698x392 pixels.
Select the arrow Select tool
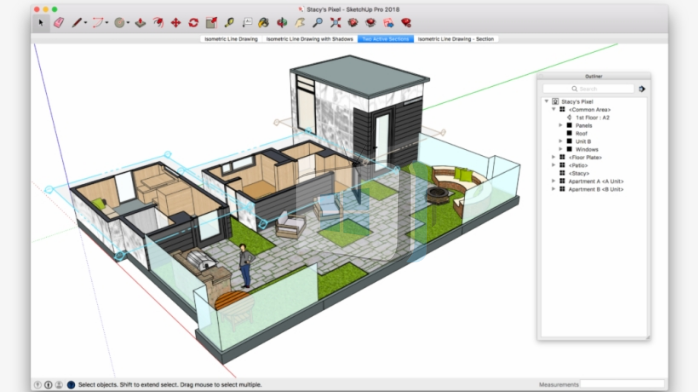coord(41,23)
